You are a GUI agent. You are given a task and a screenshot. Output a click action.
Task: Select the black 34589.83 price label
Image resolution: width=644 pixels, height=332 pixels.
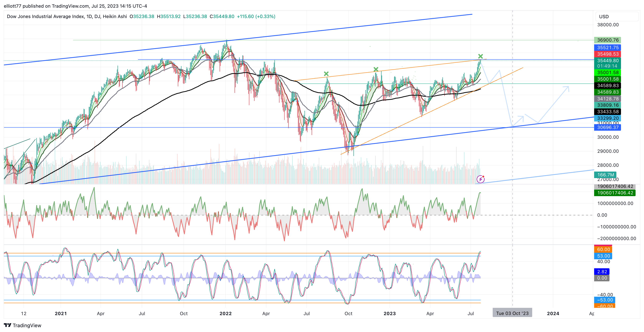click(x=607, y=86)
